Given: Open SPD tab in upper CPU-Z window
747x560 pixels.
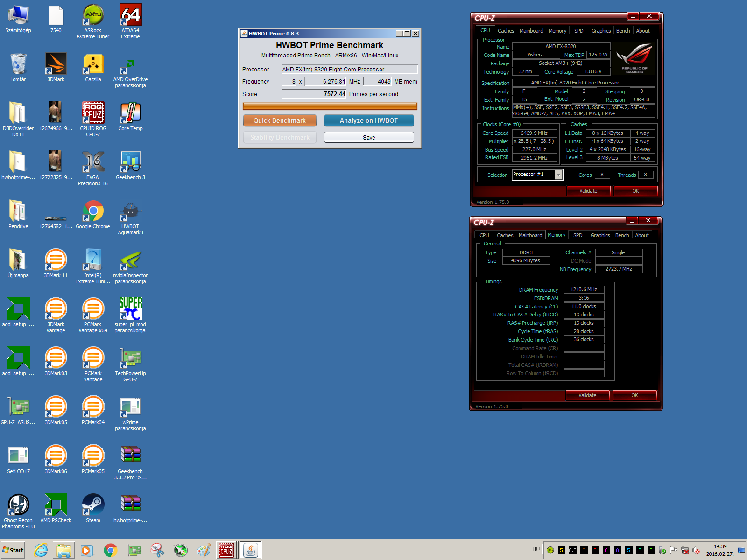Looking at the screenshot, I should click(x=579, y=31).
